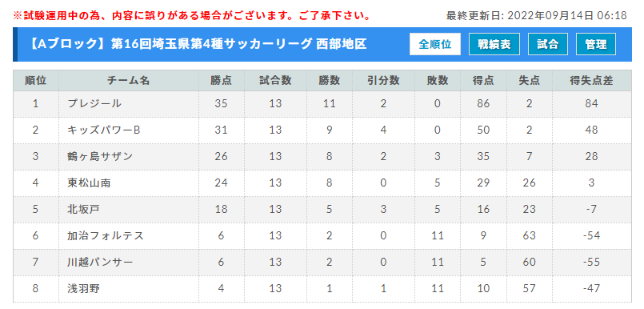Click the 引分数 column header
644x309 pixels.
[x=383, y=81]
